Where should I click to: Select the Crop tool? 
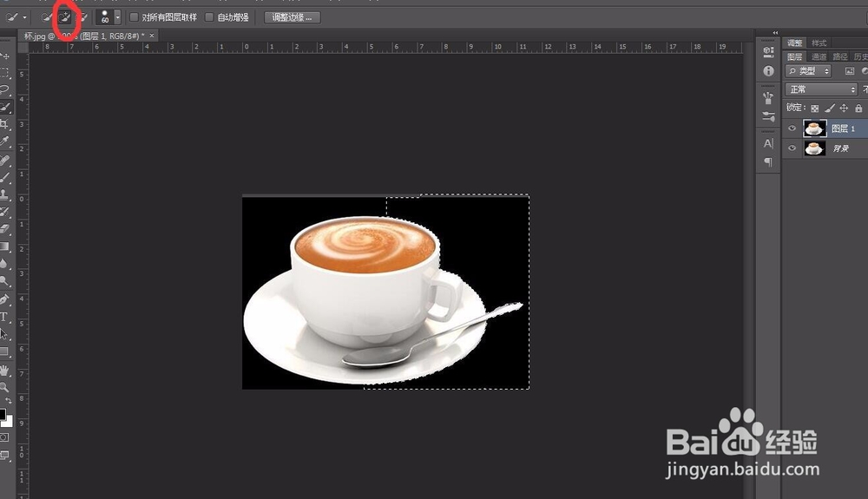click(4, 123)
